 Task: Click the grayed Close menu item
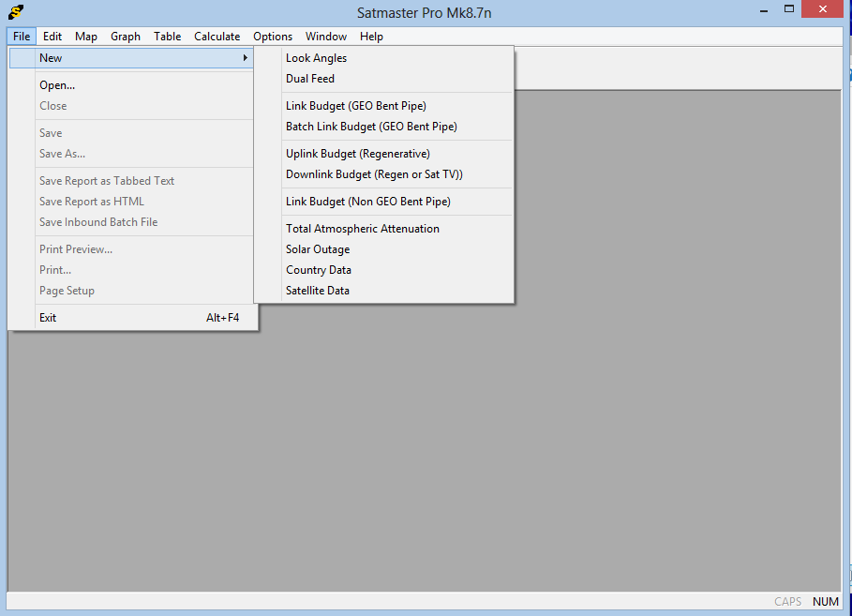[x=131, y=106]
